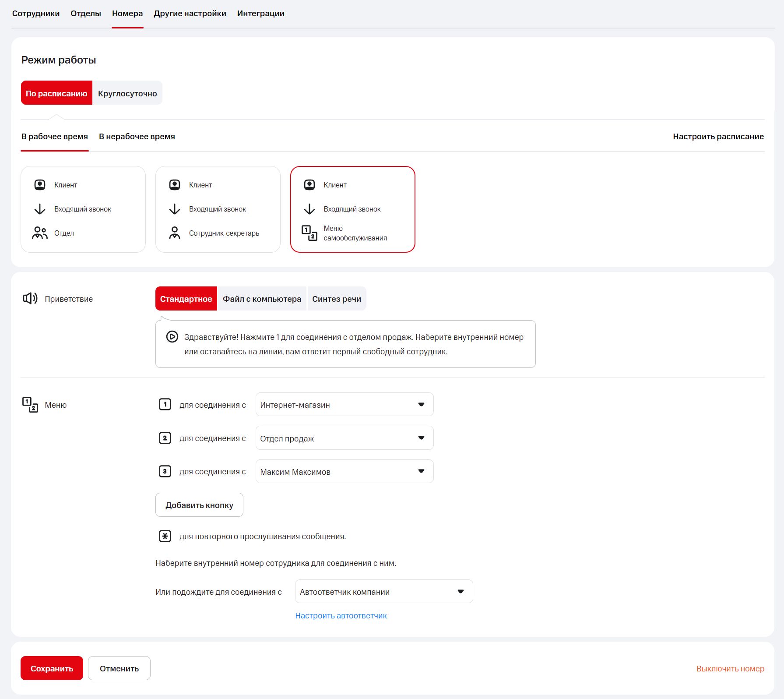Click the speaker icon next to Приветствие
Screen dimensions: 784x699
click(30, 299)
